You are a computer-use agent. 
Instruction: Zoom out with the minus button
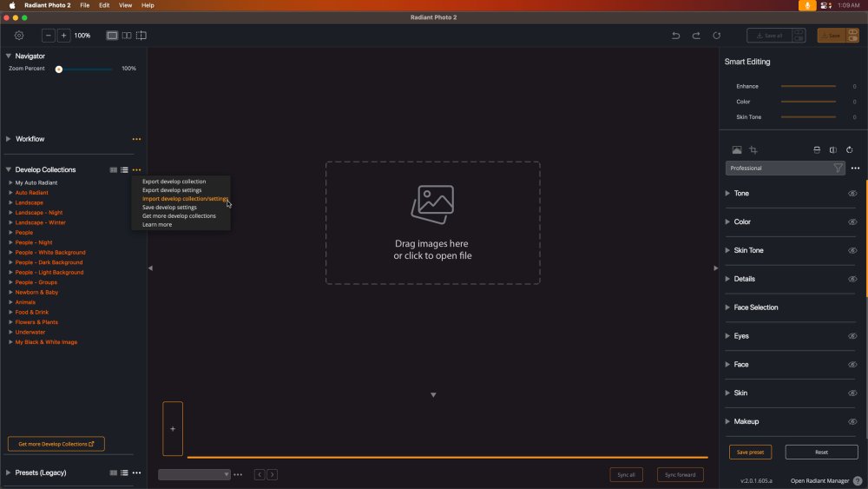(48, 36)
